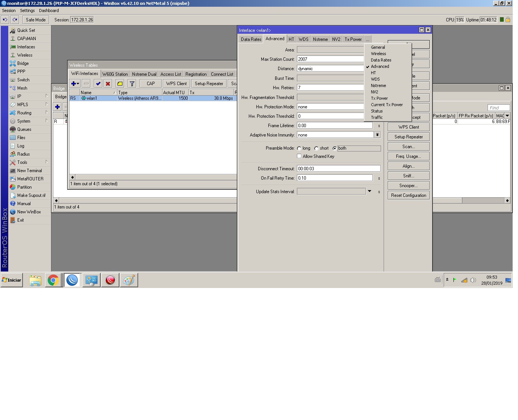The image size is (518, 420).
Task: Click the Undo arrow in the top toolbar
Action: pos(5,20)
